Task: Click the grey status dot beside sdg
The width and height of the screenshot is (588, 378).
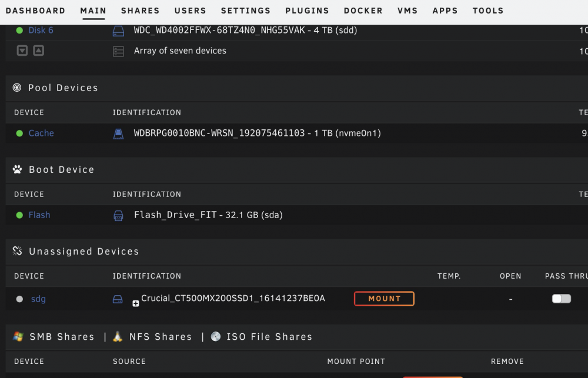Action: point(19,299)
